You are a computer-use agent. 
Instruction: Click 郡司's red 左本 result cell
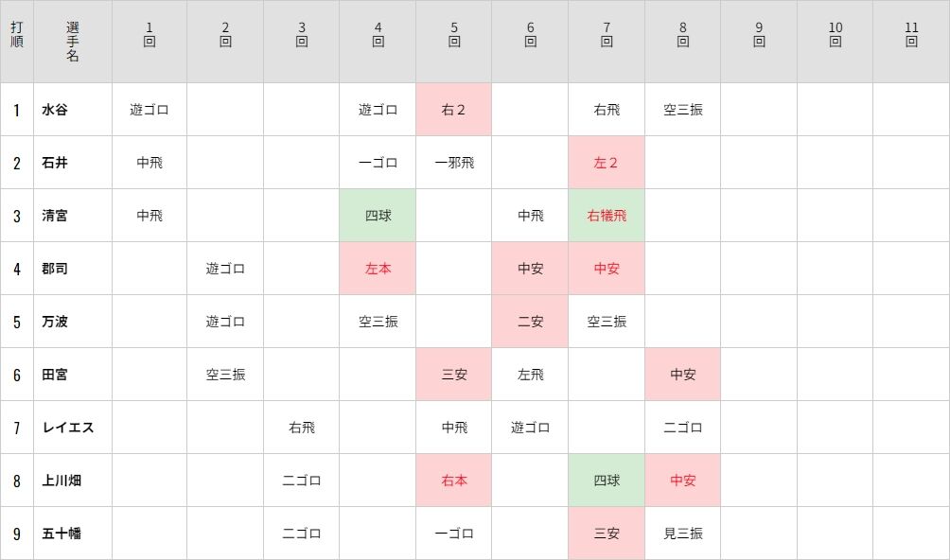(378, 269)
